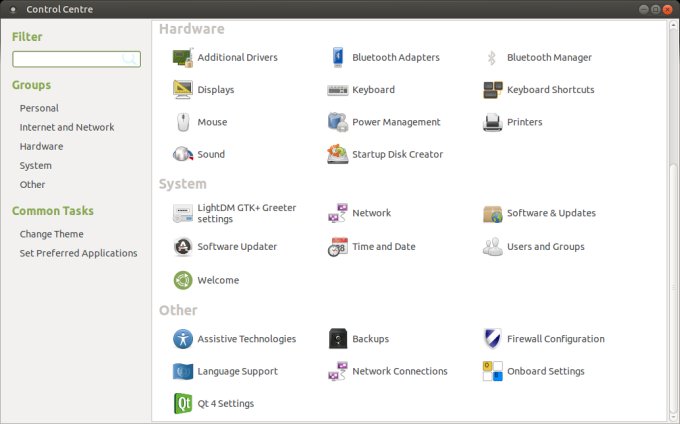
Task: Open the Mouse settings icon
Action: point(183,122)
